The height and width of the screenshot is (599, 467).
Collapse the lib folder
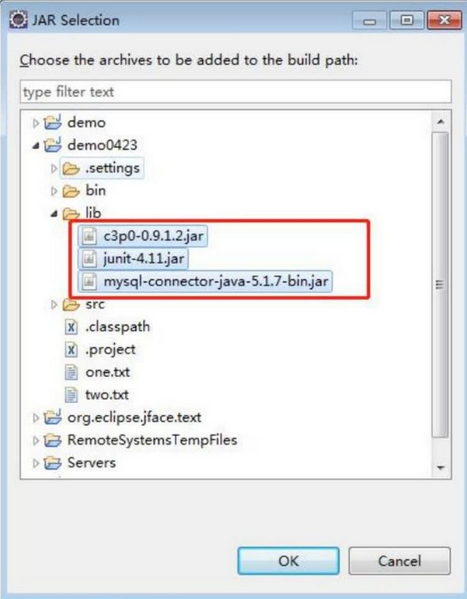[x=54, y=214]
